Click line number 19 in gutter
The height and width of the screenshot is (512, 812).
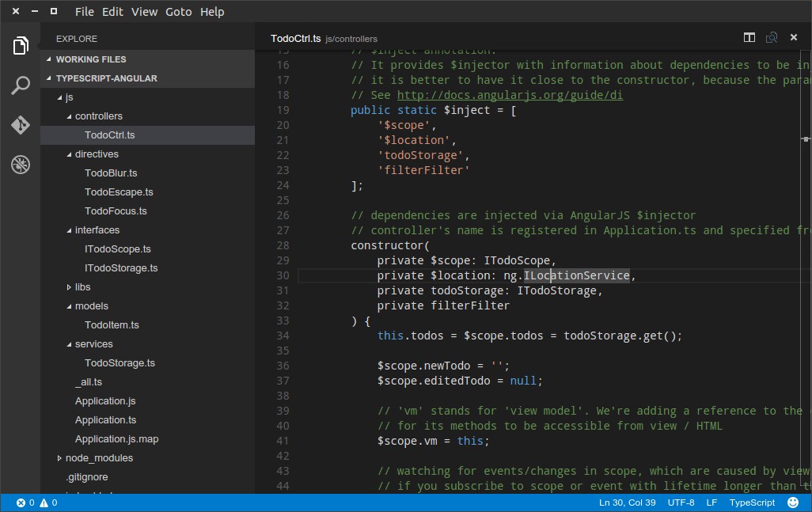coord(283,110)
